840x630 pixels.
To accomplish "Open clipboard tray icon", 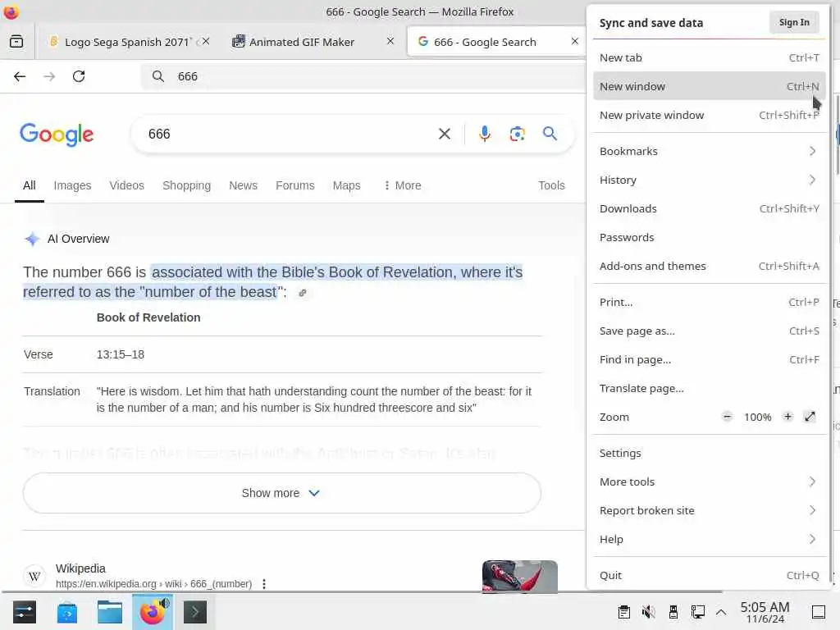I will [x=623, y=612].
